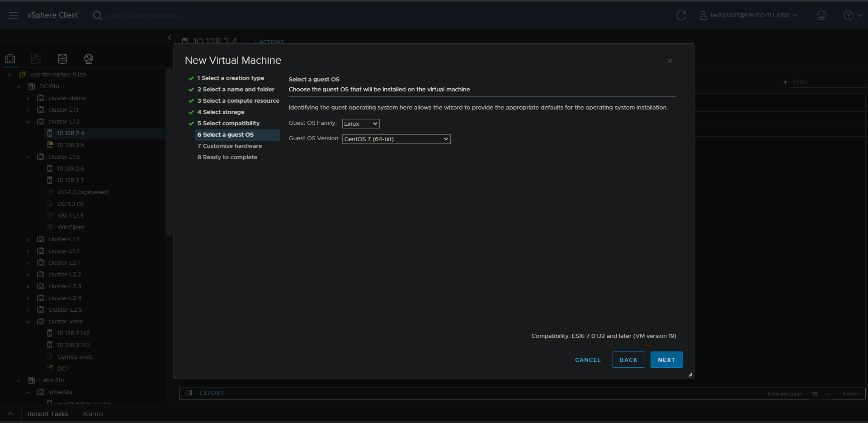Collapse the DC-Stu datacenter node

point(19,86)
